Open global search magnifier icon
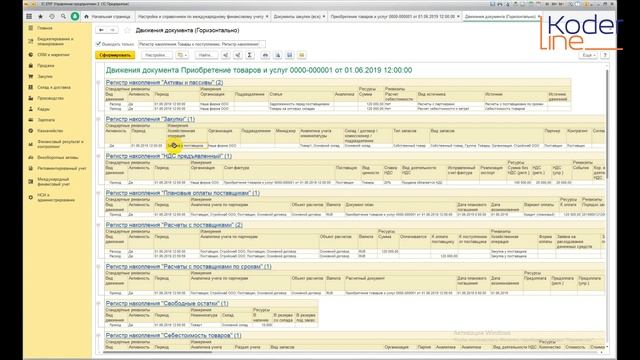The width and height of the screenshot is (640, 360). coord(63,16)
